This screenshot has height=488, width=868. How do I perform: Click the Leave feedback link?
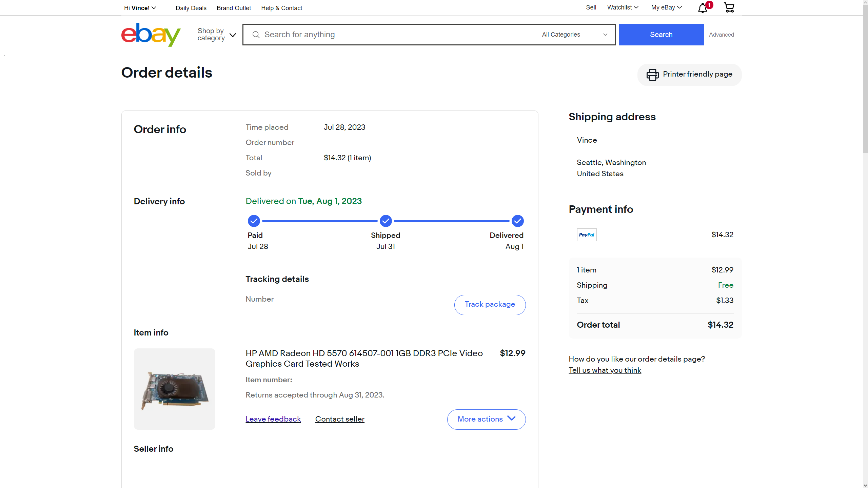(x=273, y=419)
